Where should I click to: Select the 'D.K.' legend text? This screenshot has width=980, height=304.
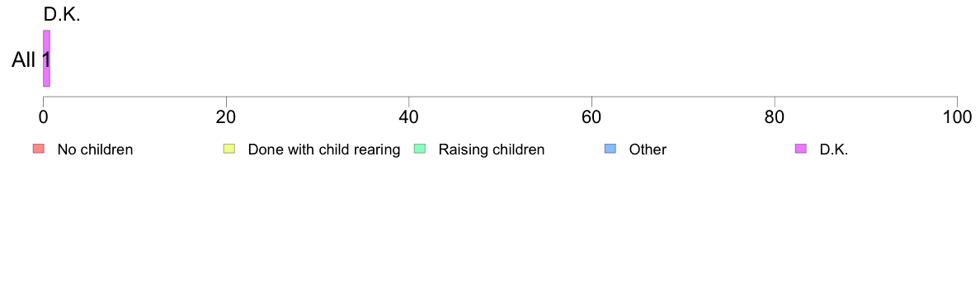coord(834,150)
